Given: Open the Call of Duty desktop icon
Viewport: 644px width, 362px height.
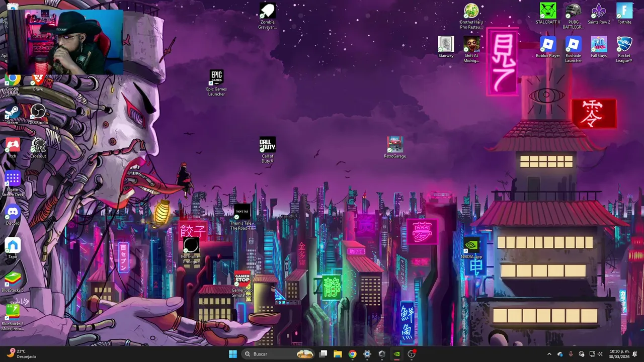Looking at the screenshot, I should [x=267, y=150].
